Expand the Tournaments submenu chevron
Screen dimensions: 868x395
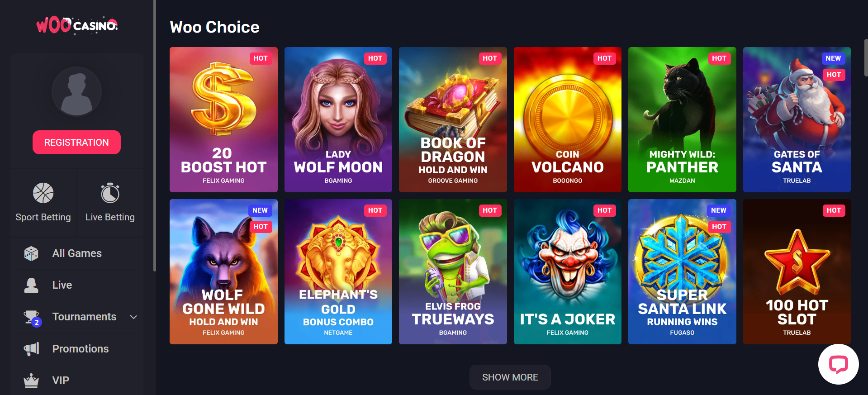133,317
